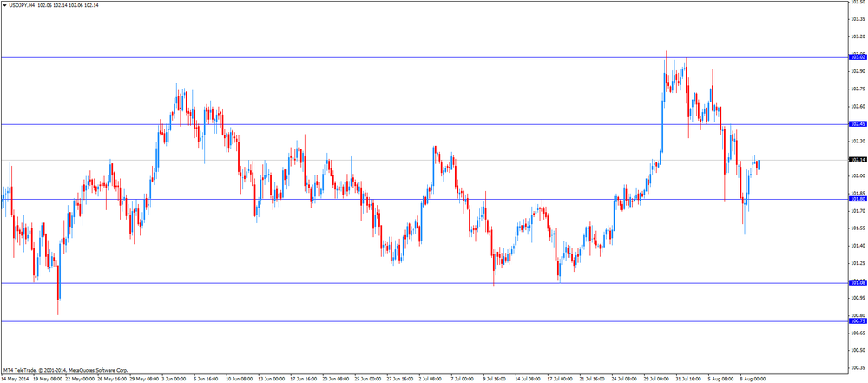
Task: Click the 29 Jul 00:00 time label
Action: coord(657,380)
